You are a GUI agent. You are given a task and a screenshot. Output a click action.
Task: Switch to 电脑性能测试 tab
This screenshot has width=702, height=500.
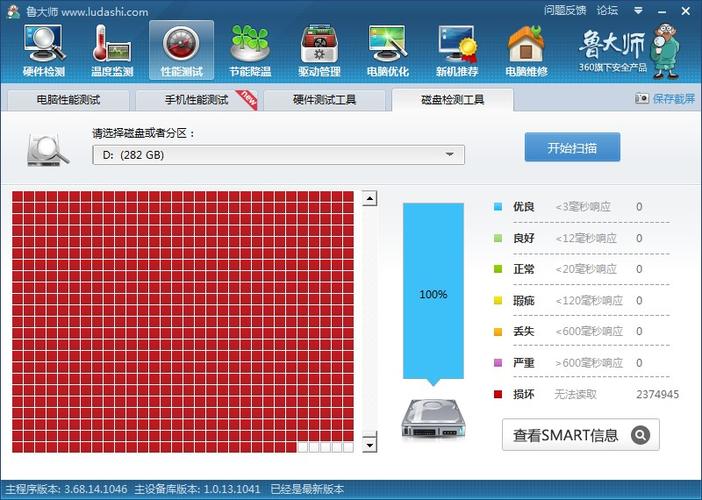point(68,100)
